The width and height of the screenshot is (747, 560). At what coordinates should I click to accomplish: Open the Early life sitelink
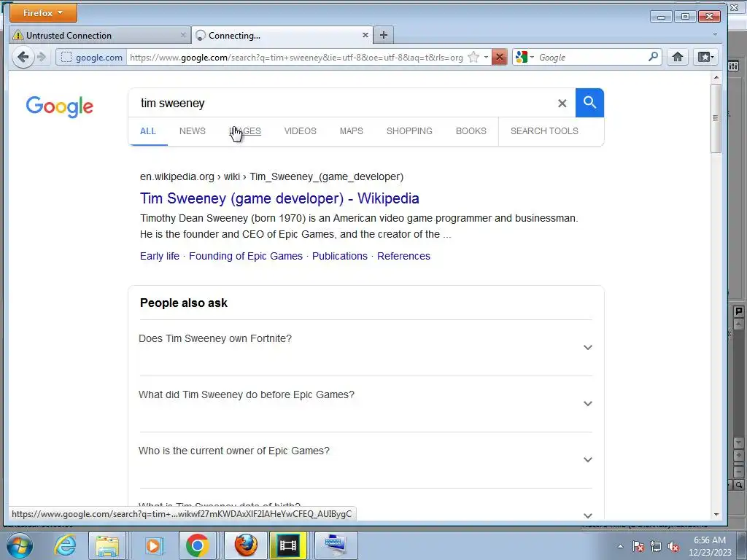(x=160, y=256)
